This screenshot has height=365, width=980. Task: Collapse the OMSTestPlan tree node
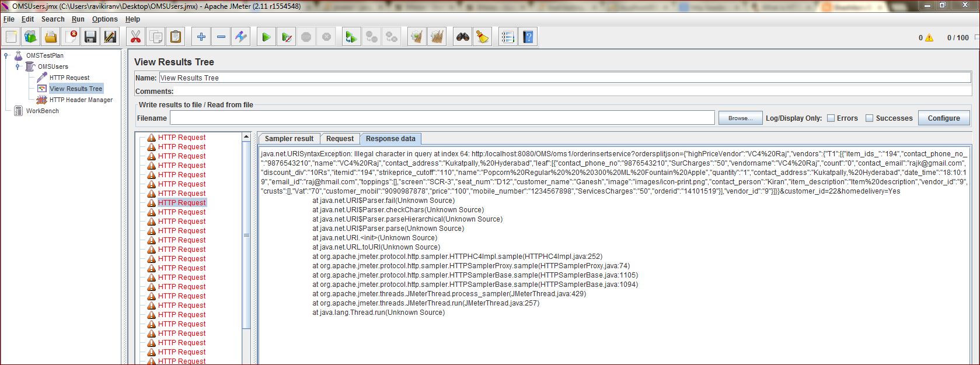[6, 56]
